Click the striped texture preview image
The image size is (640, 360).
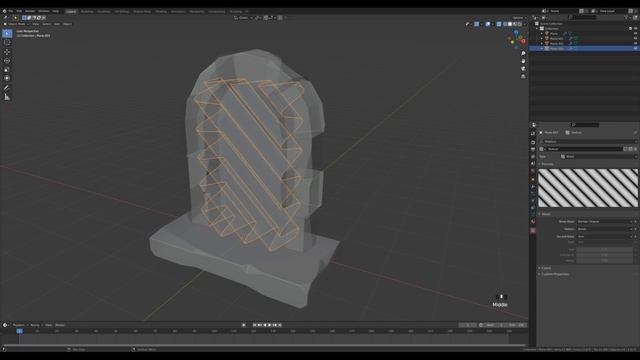click(x=588, y=188)
